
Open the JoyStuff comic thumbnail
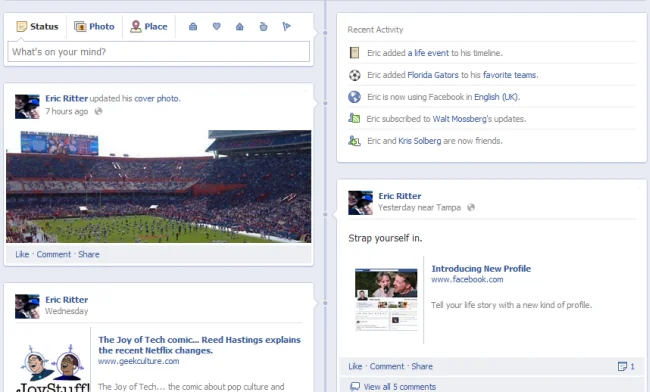(x=53, y=368)
